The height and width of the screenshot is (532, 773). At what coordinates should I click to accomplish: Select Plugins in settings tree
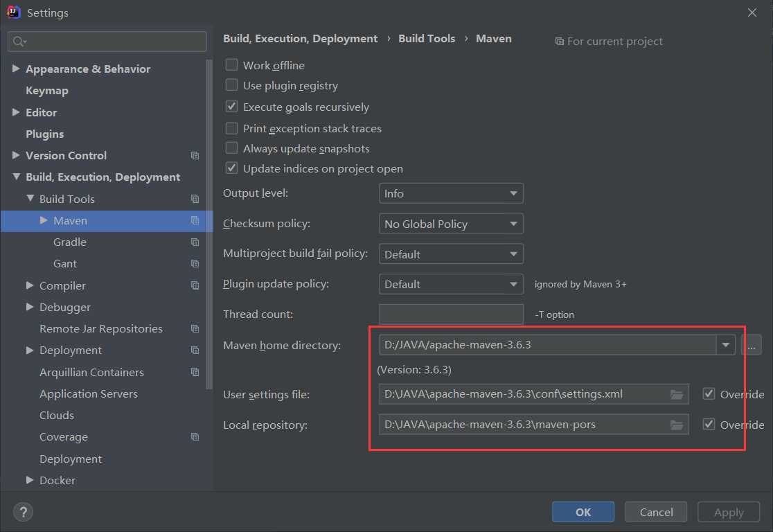pos(45,134)
